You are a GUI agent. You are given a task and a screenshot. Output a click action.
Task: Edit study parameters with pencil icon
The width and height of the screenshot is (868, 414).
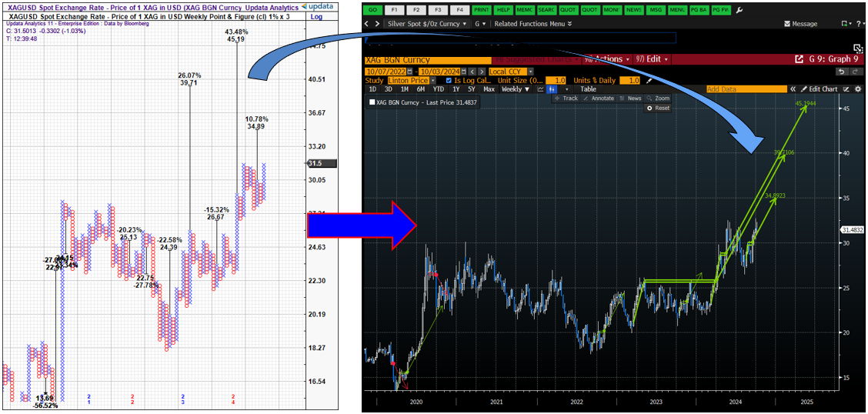[649, 80]
